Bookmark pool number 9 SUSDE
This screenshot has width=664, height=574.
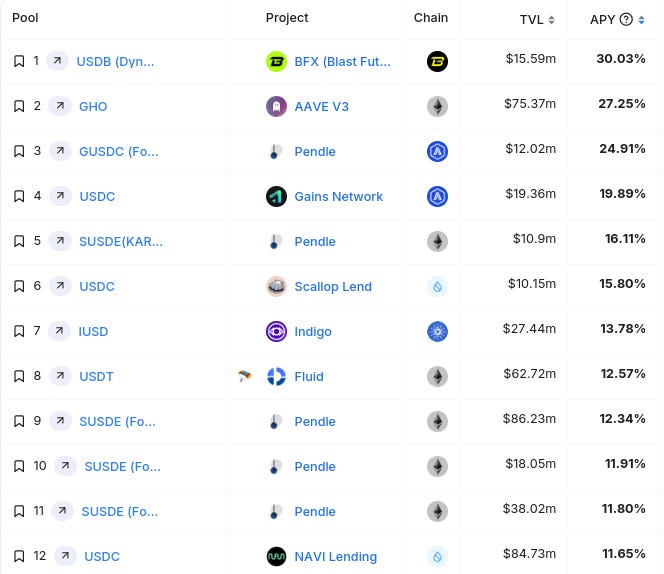point(19,421)
